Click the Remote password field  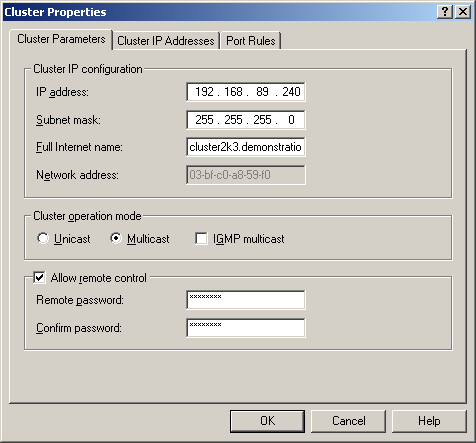[x=246, y=300]
